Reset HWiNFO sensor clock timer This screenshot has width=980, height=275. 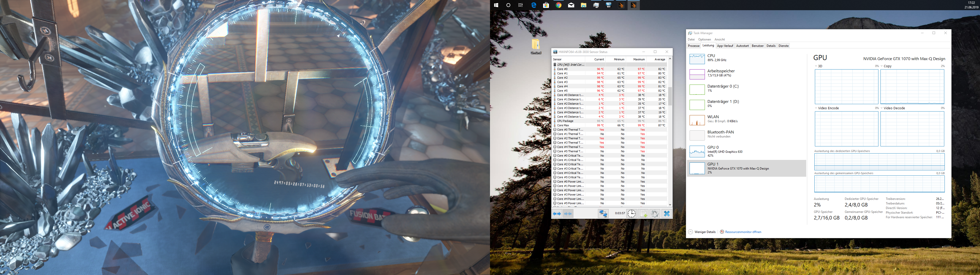[x=632, y=214]
